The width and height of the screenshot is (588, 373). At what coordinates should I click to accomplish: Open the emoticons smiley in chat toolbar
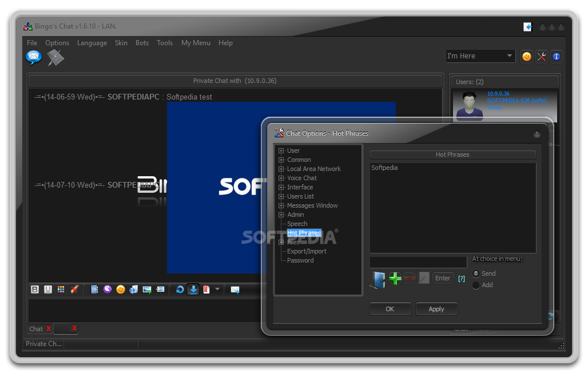pos(121,289)
